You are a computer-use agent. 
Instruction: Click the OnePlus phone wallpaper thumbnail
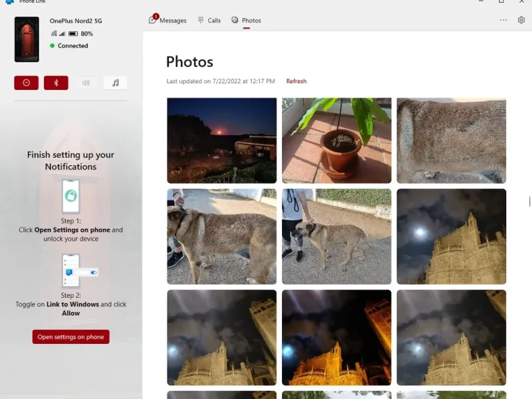[x=27, y=39]
